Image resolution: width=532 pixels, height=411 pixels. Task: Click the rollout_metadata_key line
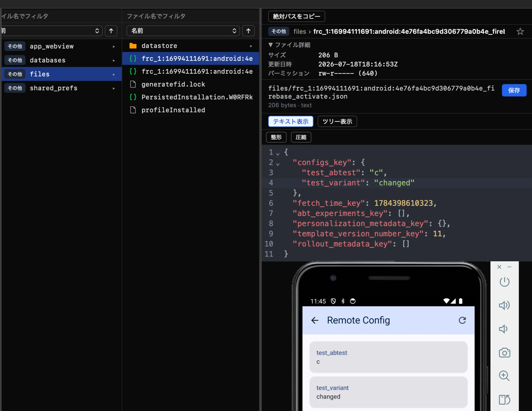coord(351,244)
